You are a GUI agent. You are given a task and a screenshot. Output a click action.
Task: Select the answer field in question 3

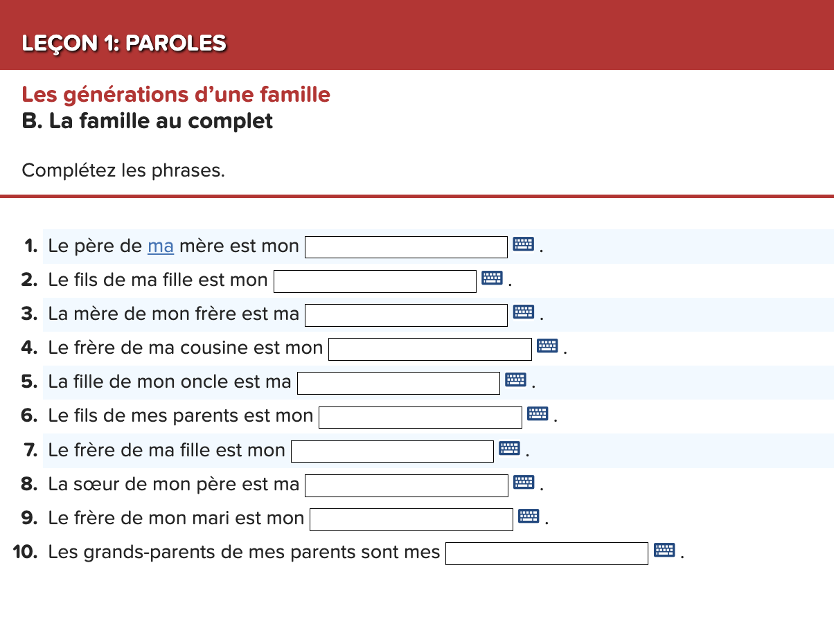tap(405, 314)
